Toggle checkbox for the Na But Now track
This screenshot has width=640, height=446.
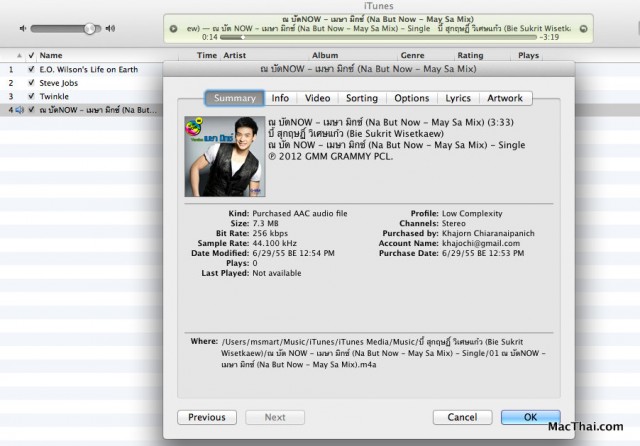[31, 110]
